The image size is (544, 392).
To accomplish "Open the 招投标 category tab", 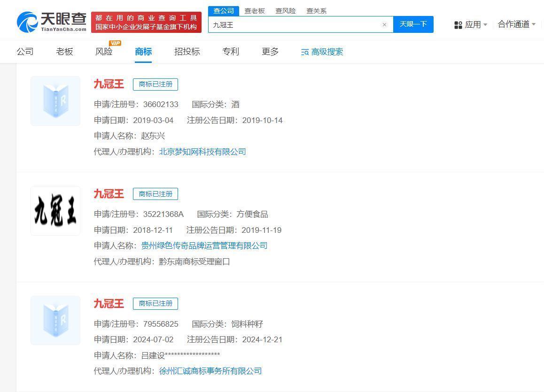I will point(187,52).
